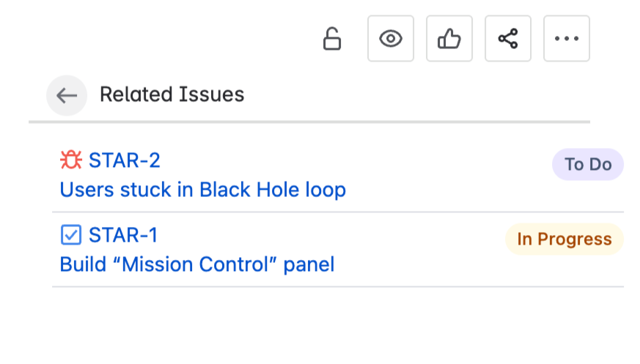Click the separator line between STAR-2 and STAR-1
Screen dimensions: 640x364
point(337,212)
